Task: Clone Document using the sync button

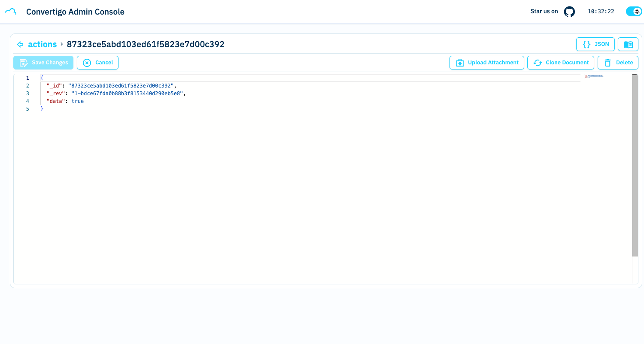Action: point(561,63)
